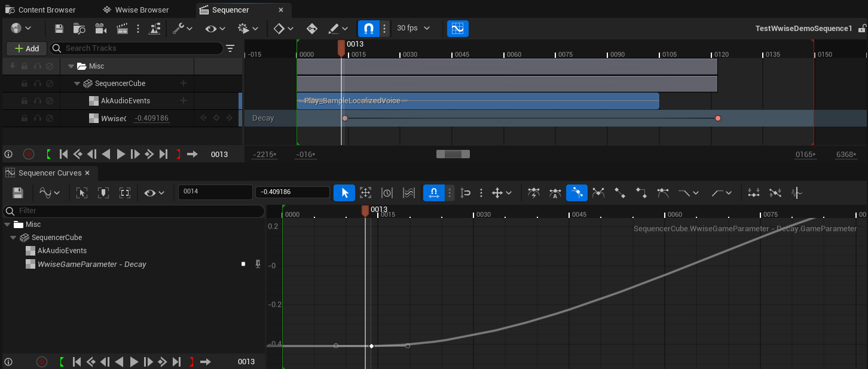Toggle Sequencer timeline snapping magnet
Image resolution: width=868 pixels, height=369 pixels.
(x=369, y=29)
